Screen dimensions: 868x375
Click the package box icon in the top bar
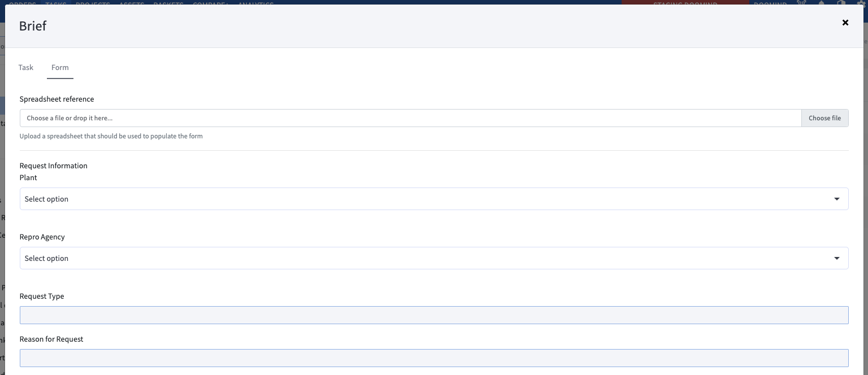(842, 3)
